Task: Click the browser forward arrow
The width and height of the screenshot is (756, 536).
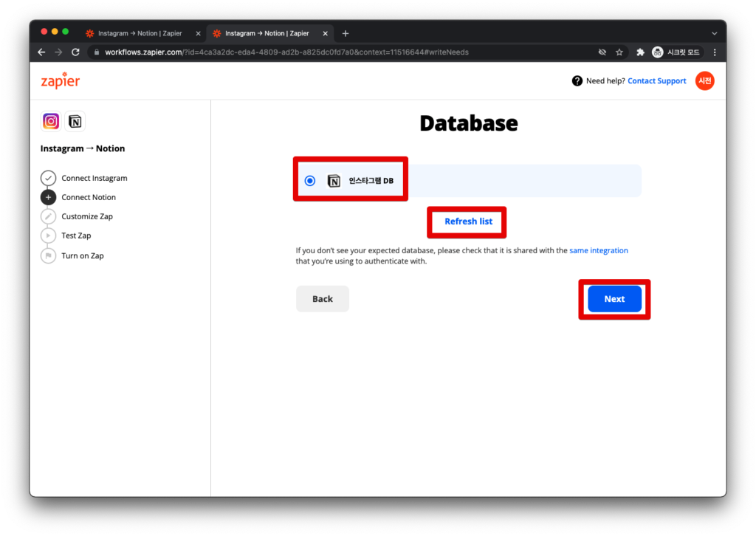Action: click(x=58, y=52)
